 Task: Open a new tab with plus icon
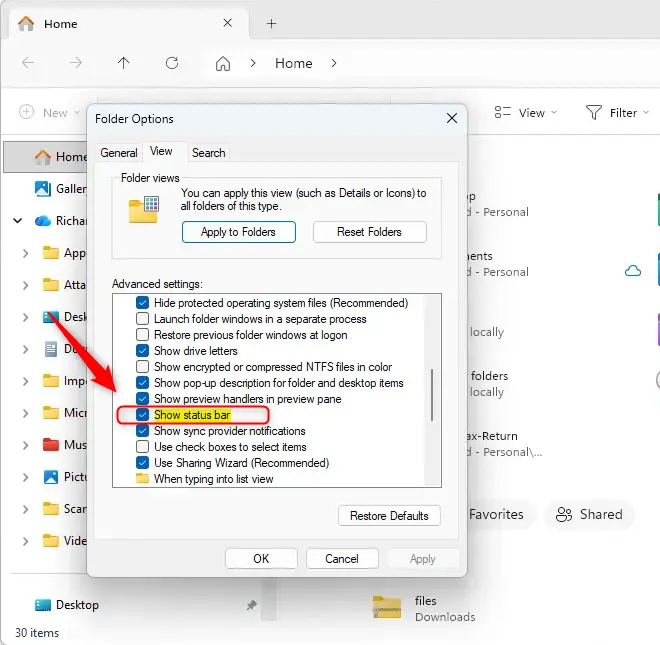coord(271,24)
